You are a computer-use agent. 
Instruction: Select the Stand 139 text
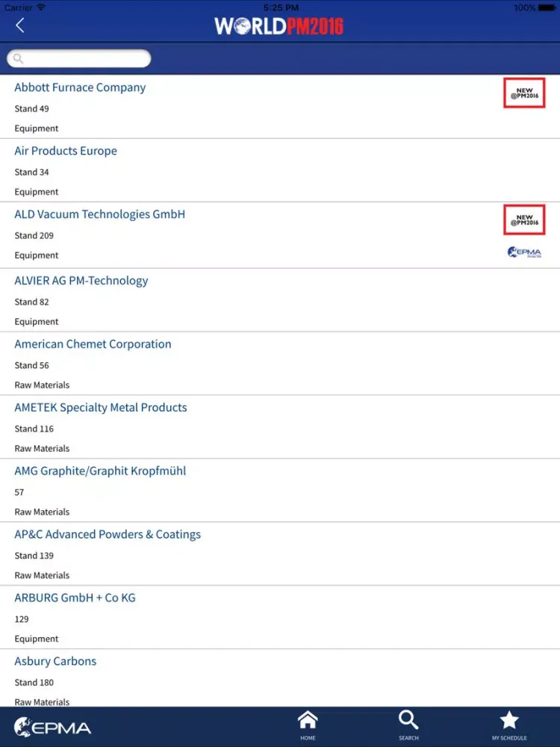coord(34,556)
